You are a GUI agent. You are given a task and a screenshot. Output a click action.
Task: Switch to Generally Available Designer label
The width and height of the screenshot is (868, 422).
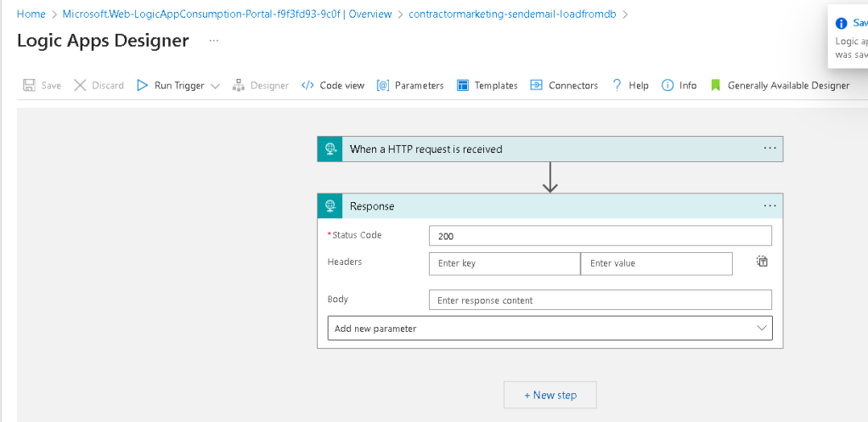point(788,86)
